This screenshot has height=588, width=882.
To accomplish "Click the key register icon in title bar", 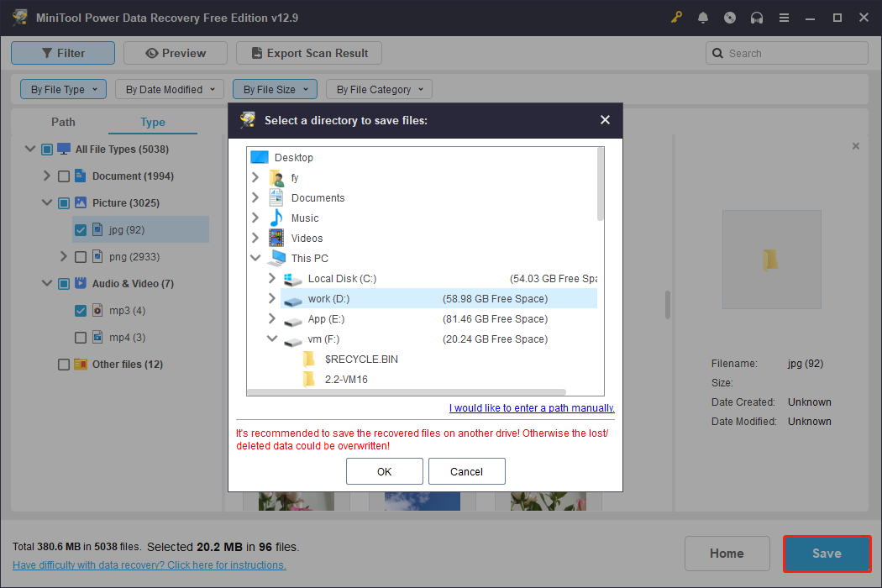I will coord(676,18).
